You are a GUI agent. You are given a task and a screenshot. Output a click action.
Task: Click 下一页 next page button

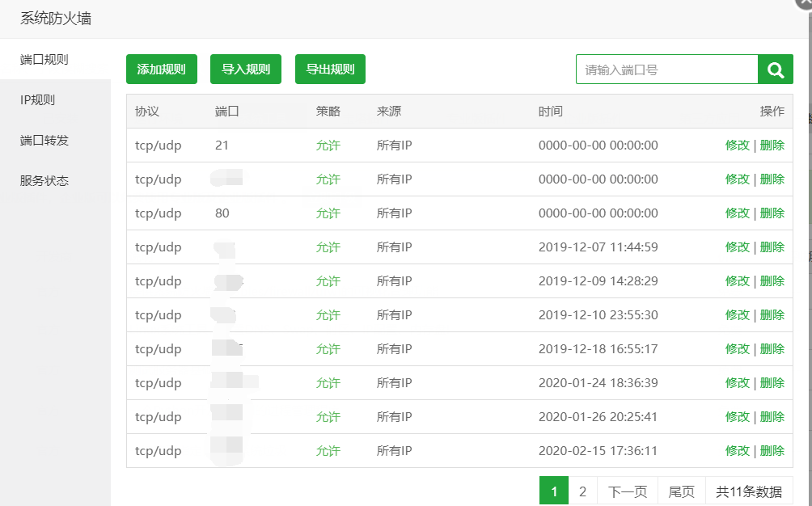click(x=627, y=491)
